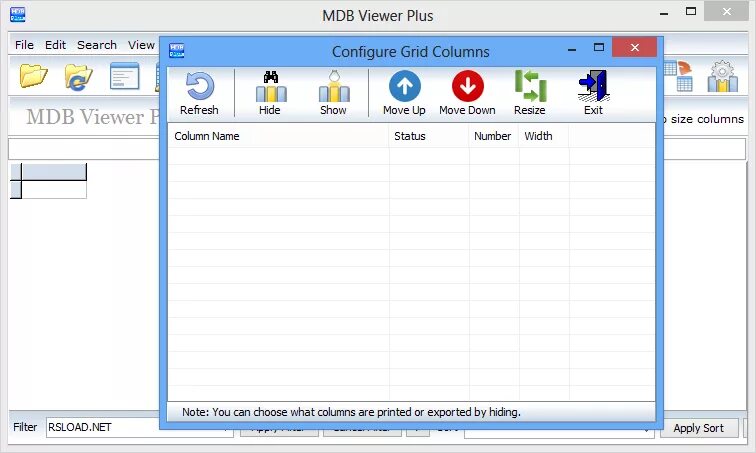Click the Hide column binoculars icon
The width and height of the screenshot is (756, 453).
click(270, 86)
